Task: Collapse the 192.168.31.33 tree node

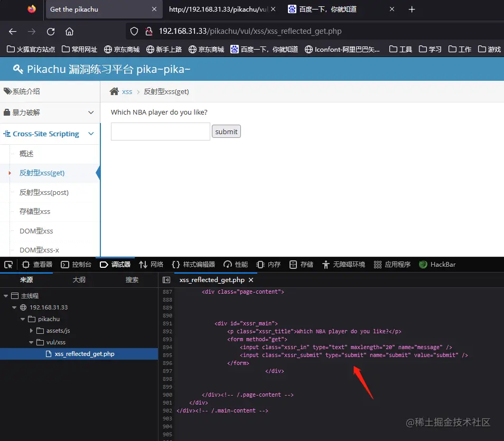Action: 14,307
